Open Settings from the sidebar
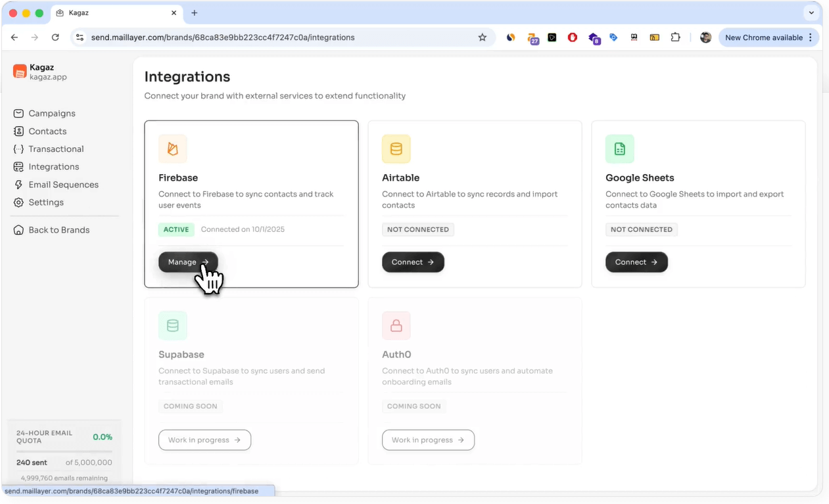The height and width of the screenshot is (504, 829). click(x=45, y=202)
